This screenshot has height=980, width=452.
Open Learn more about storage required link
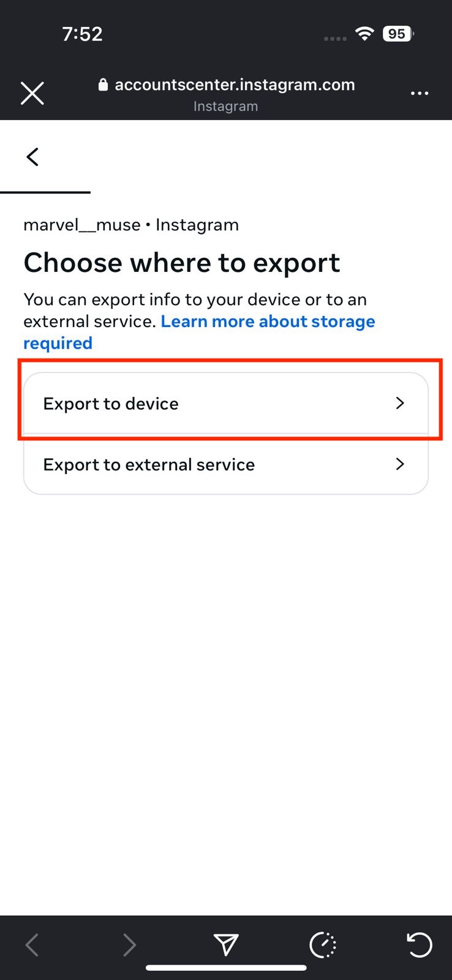[268, 322]
